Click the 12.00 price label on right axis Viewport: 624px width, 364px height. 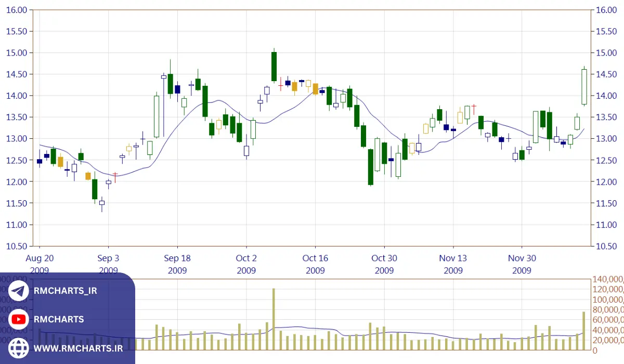pos(605,181)
